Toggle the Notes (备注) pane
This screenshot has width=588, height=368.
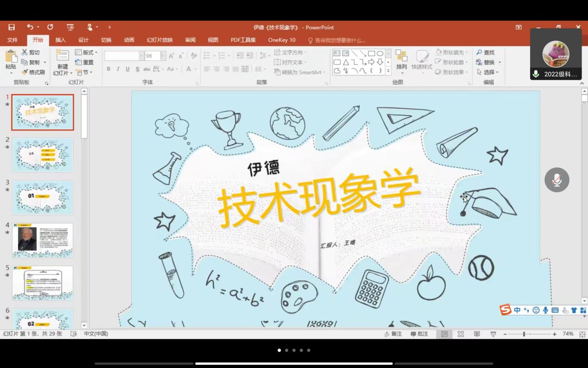393,334
